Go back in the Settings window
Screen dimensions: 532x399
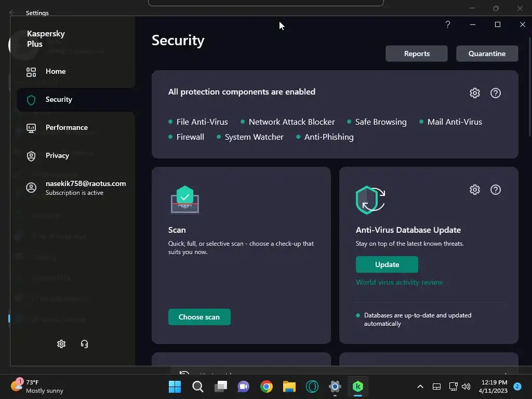tap(12, 12)
